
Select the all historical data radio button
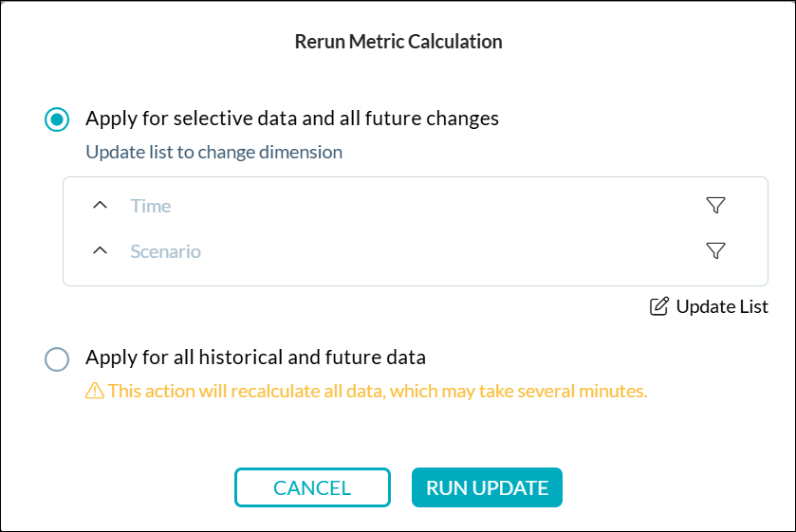click(x=57, y=358)
